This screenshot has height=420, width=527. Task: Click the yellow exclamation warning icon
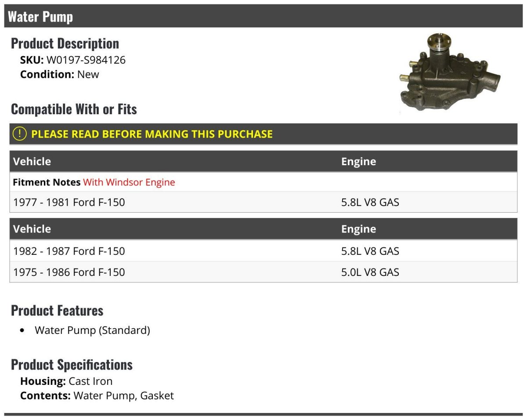[20, 134]
